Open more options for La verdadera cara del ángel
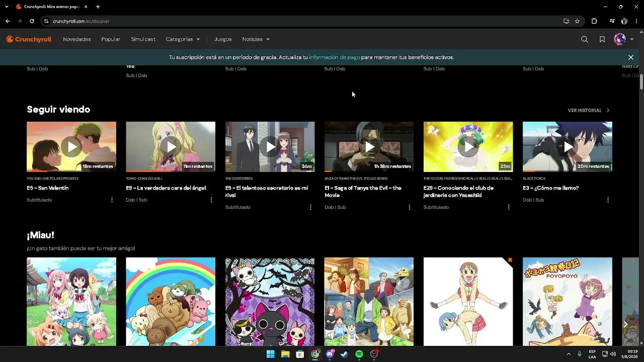The height and width of the screenshot is (362, 644). (211, 200)
